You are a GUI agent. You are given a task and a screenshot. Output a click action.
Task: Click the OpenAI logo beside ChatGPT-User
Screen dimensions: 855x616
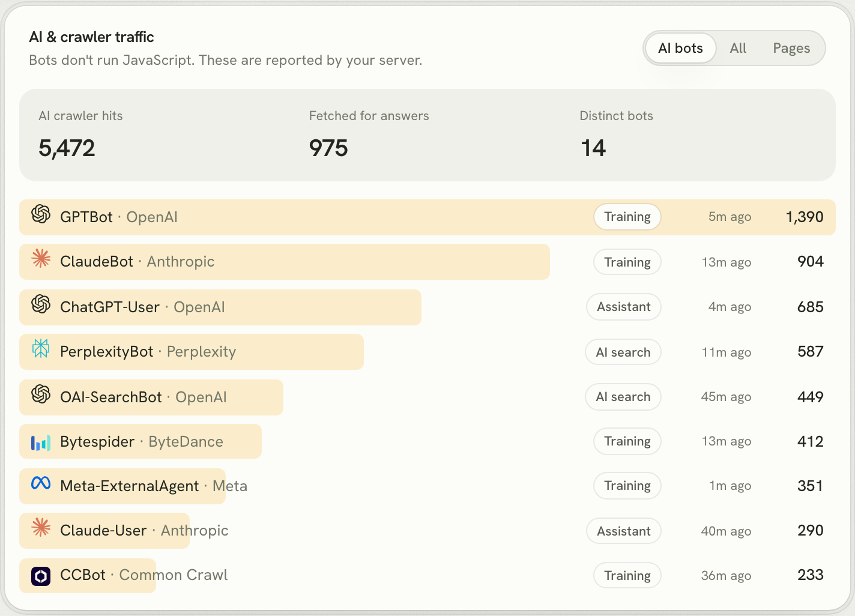tap(41, 304)
